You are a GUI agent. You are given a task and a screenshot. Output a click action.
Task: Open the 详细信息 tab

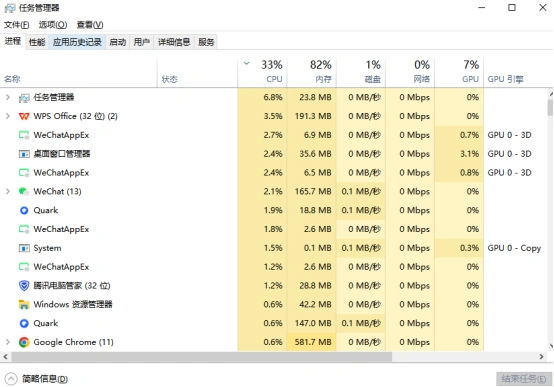174,42
